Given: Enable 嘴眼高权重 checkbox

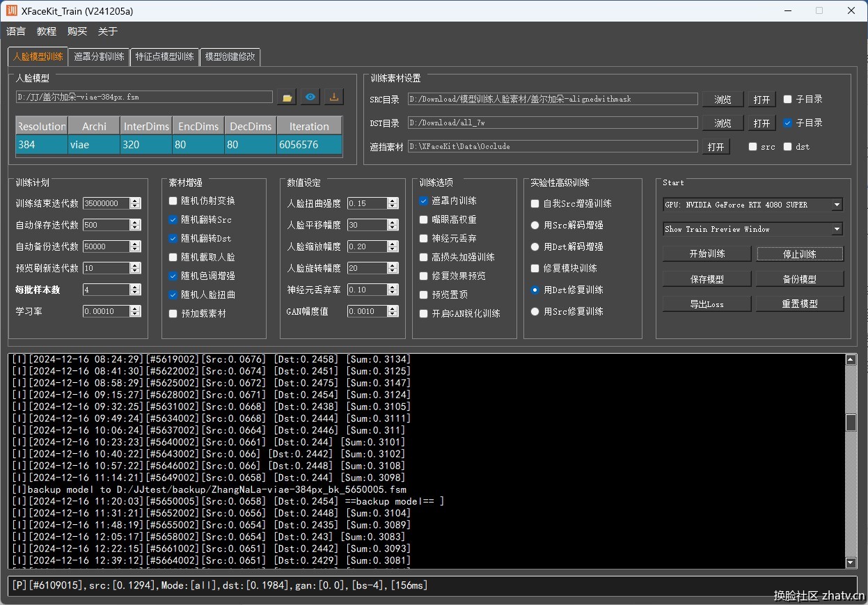Looking at the screenshot, I should 423,219.
